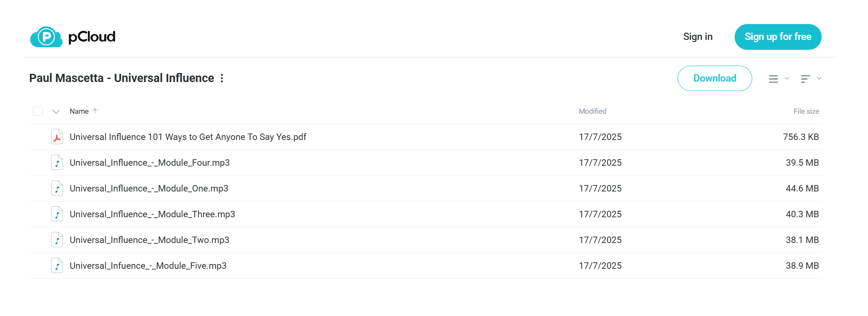Screen dimensions: 868x316
Task: Toggle the select-all checkbox in header
Action: click(x=38, y=111)
